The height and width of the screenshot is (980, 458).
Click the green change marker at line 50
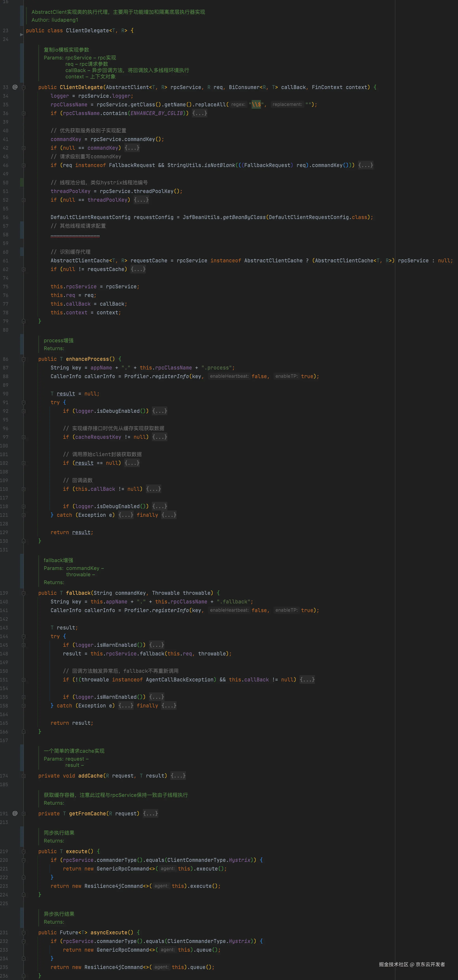(22, 183)
